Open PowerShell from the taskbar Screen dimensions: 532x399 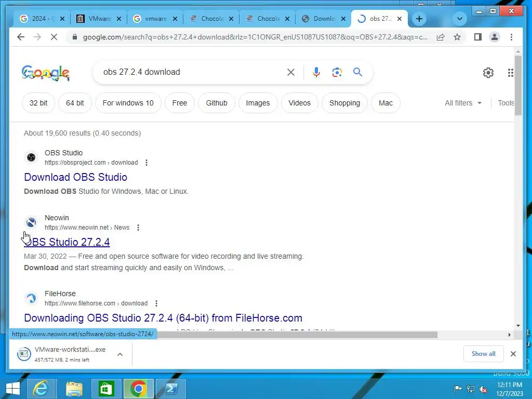[x=170, y=389]
